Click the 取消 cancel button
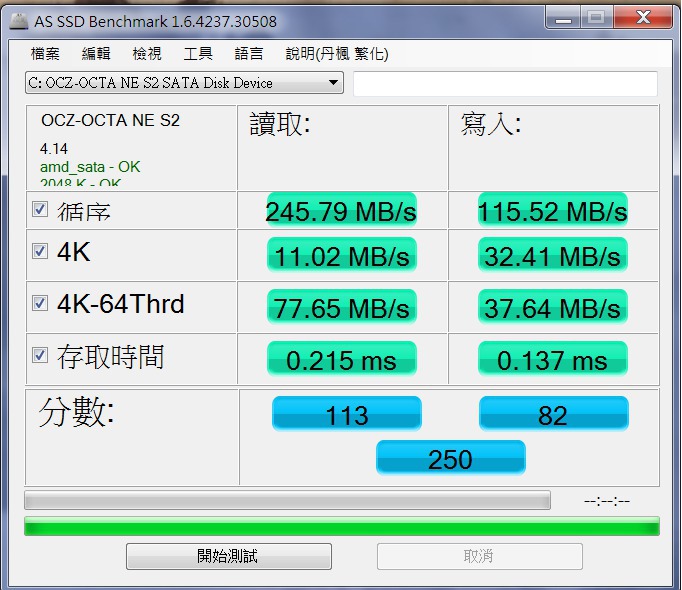This screenshot has width=682, height=590. click(480, 556)
